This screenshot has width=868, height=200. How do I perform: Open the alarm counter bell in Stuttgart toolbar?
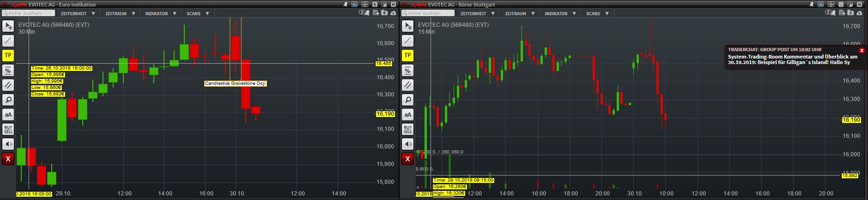[831, 12]
